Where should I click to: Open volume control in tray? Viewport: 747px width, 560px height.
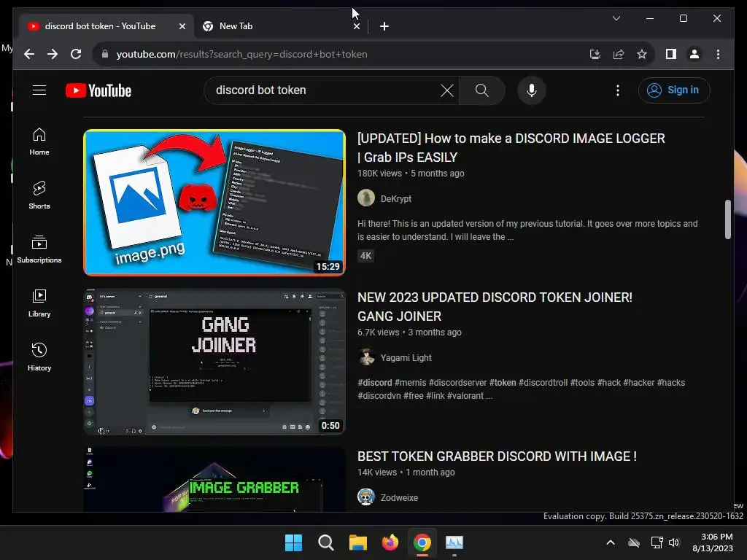pos(674,542)
